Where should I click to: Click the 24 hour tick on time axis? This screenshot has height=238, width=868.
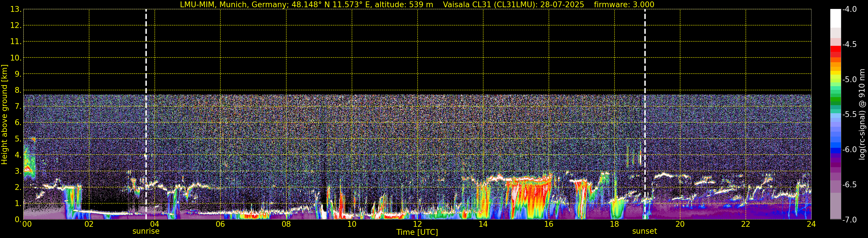click(811, 224)
